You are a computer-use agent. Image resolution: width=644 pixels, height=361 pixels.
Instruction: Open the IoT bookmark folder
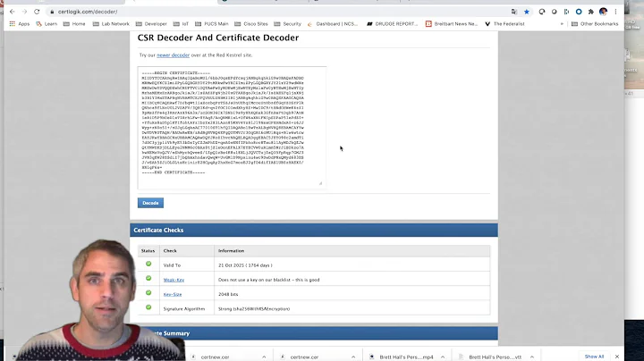(181, 24)
